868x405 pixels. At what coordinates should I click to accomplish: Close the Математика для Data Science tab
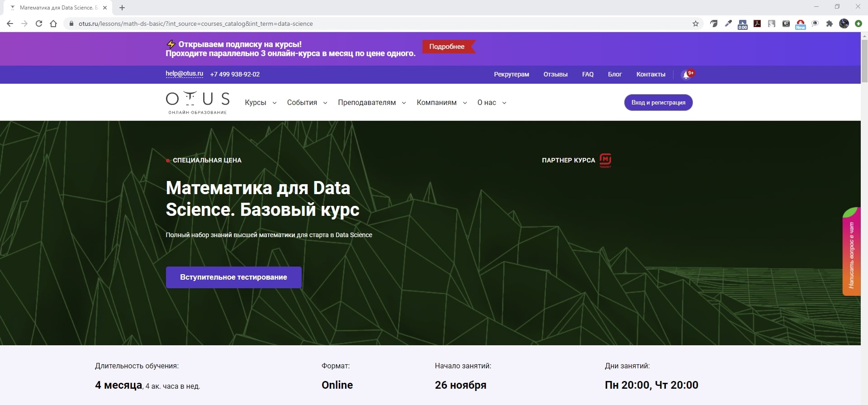(x=105, y=8)
